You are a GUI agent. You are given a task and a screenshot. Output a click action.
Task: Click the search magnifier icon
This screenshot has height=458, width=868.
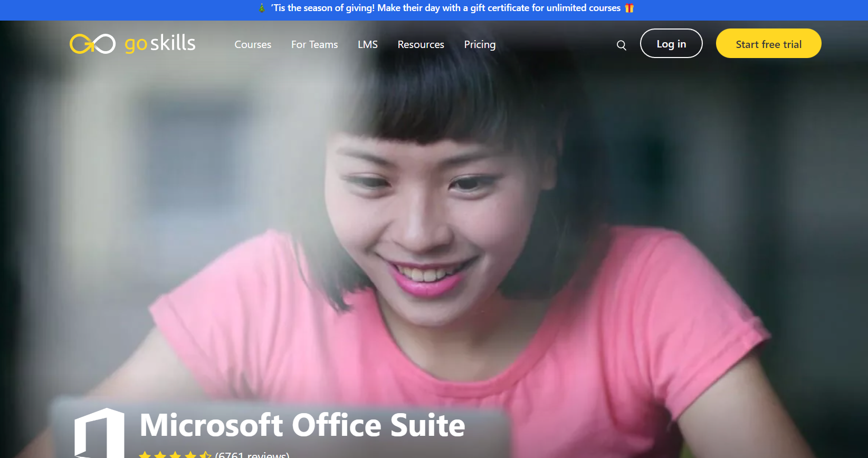click(621, 45)
